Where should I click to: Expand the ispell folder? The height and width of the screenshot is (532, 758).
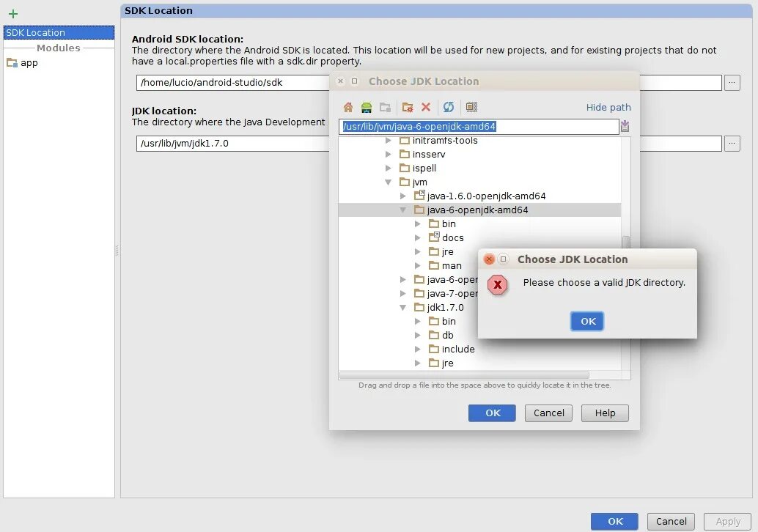click(389, 168)
